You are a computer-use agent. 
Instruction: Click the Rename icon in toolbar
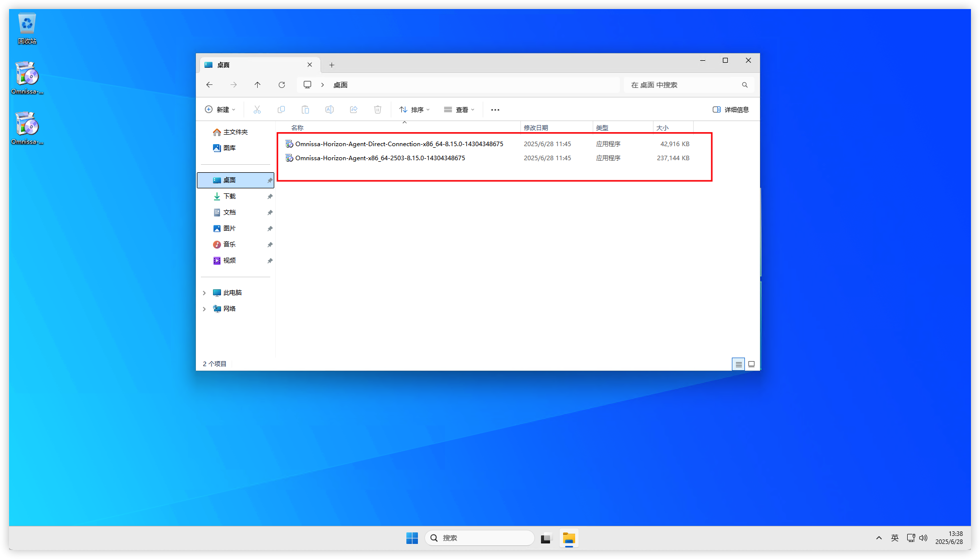tap(330, 109)
